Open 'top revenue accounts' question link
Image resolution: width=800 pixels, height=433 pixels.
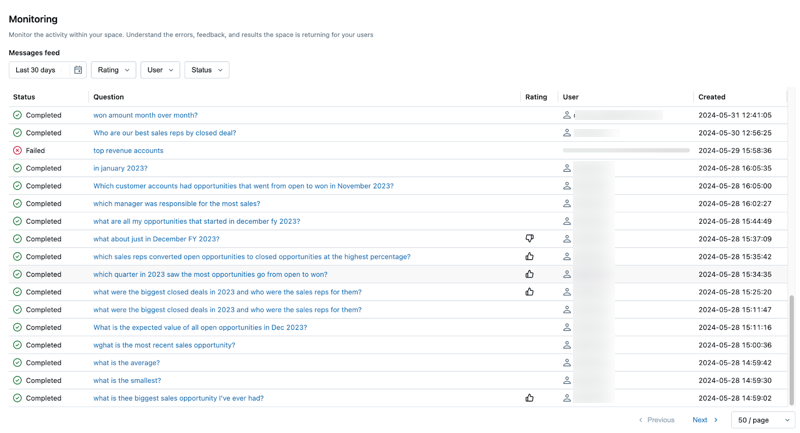coord(128,151)
